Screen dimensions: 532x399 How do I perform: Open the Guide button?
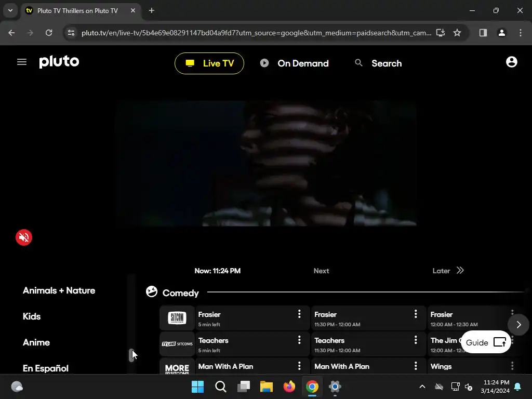point(486,342)
